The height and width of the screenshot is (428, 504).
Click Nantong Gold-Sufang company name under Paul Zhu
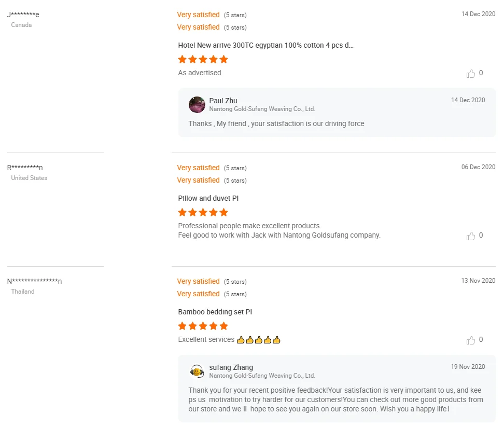(x=262, y=109)
